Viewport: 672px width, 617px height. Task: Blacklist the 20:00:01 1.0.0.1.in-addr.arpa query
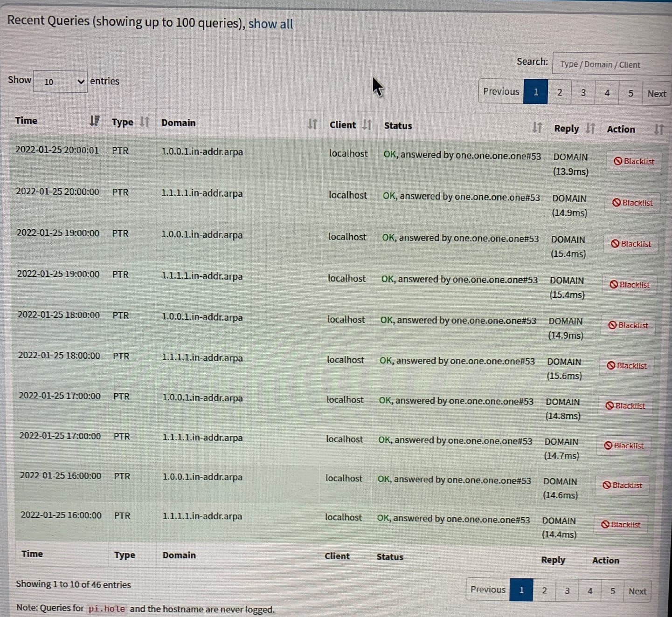pyautogui.click(x=634, y=161)
